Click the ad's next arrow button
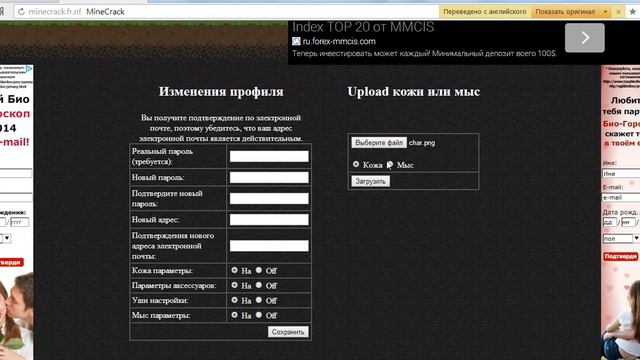 pos(584,38)
